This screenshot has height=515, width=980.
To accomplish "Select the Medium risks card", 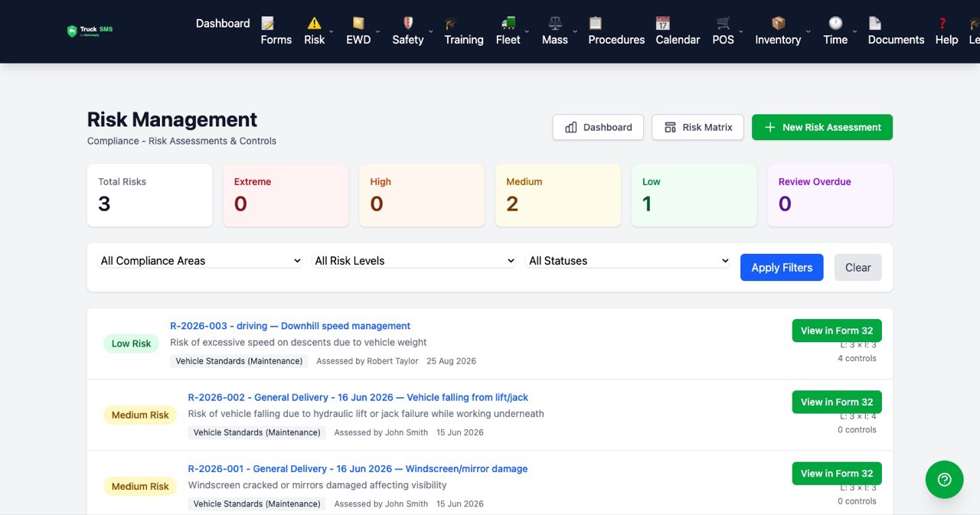I will click(558, 195).
